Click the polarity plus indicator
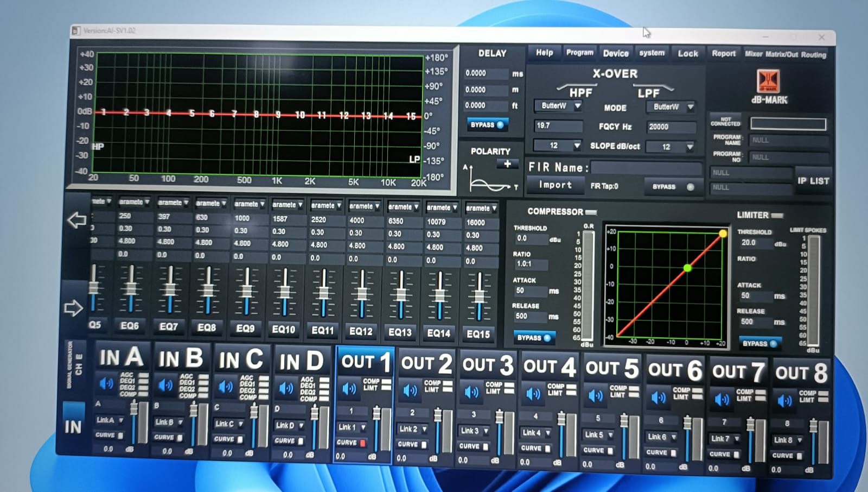868x492 pixels. [507, 164]
